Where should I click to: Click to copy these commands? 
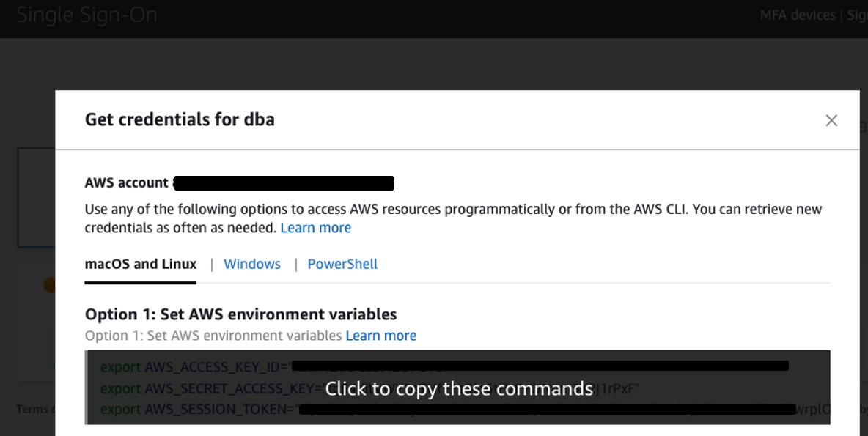point(458,388)
